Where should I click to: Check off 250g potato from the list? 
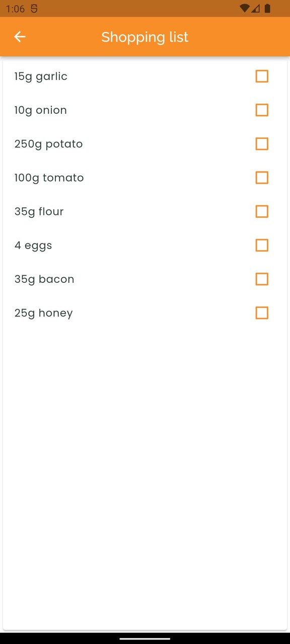point(262,144)
